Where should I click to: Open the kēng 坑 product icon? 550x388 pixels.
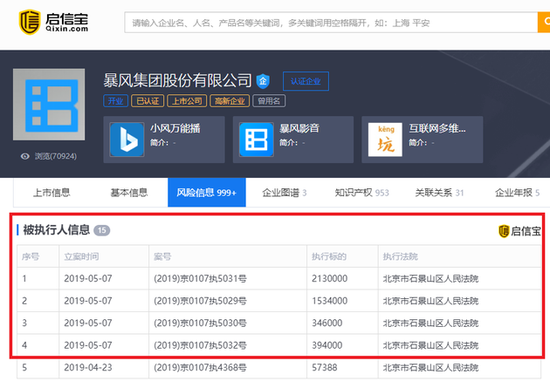[385, 139]
